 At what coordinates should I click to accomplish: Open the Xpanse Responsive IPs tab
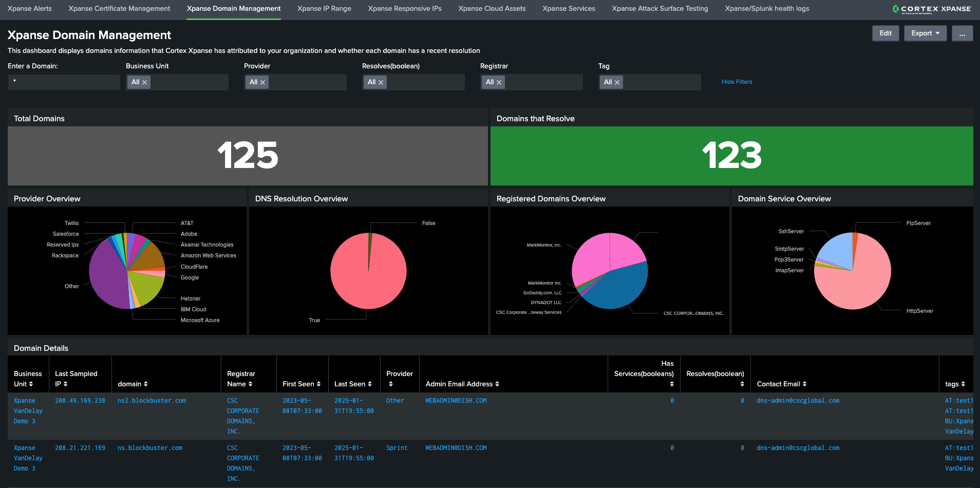(x=405, y=9)
